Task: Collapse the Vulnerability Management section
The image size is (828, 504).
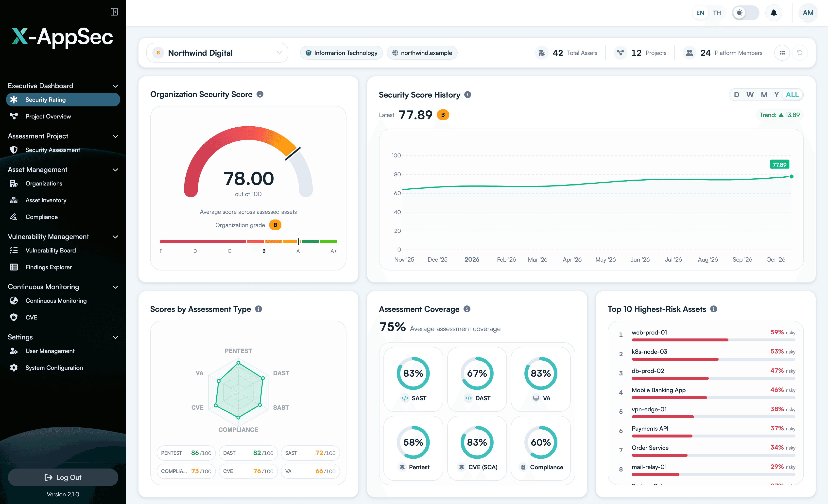Action: coord(115,236)
